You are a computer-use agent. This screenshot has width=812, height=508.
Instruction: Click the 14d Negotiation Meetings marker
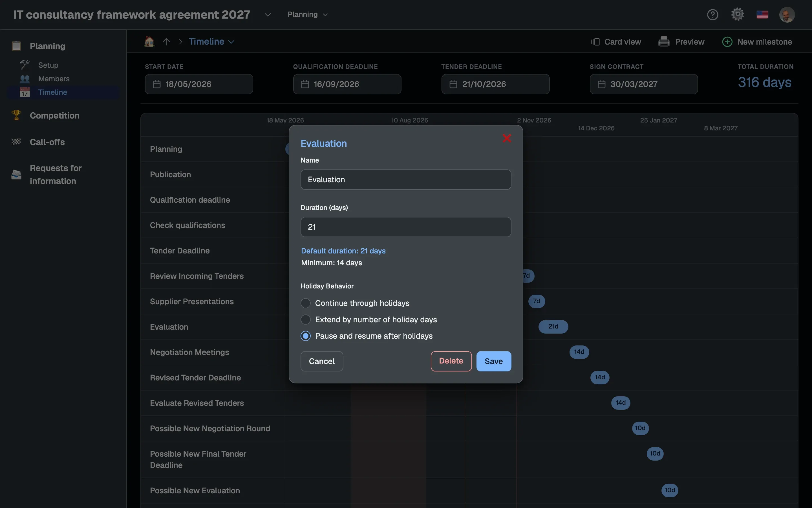point(579,352)
